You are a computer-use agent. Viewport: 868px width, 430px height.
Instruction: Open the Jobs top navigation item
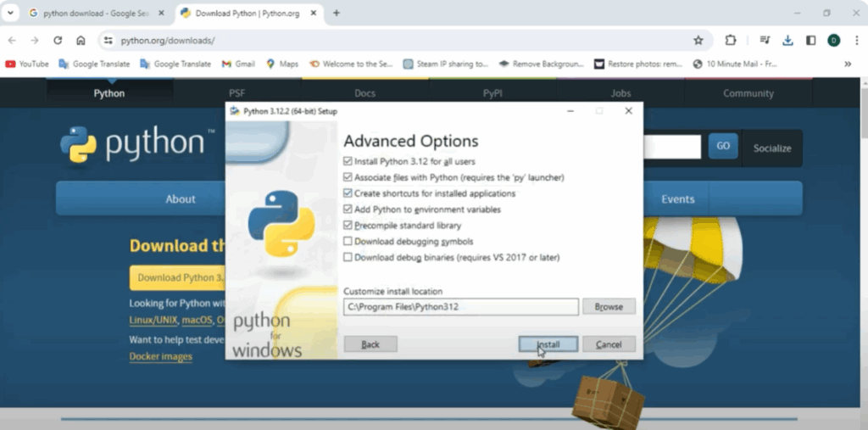(x=620, y=93)
